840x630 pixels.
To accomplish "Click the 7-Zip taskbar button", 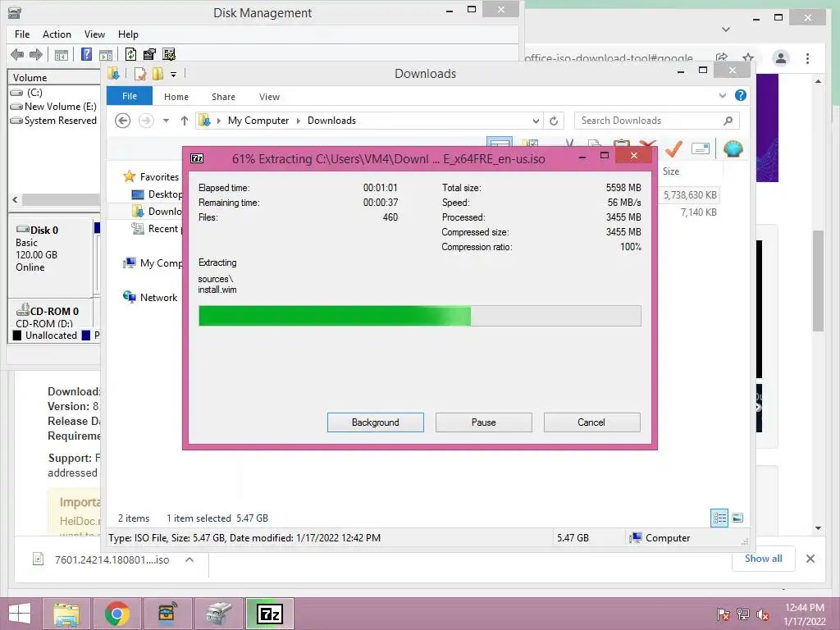I will click(270, 614).
